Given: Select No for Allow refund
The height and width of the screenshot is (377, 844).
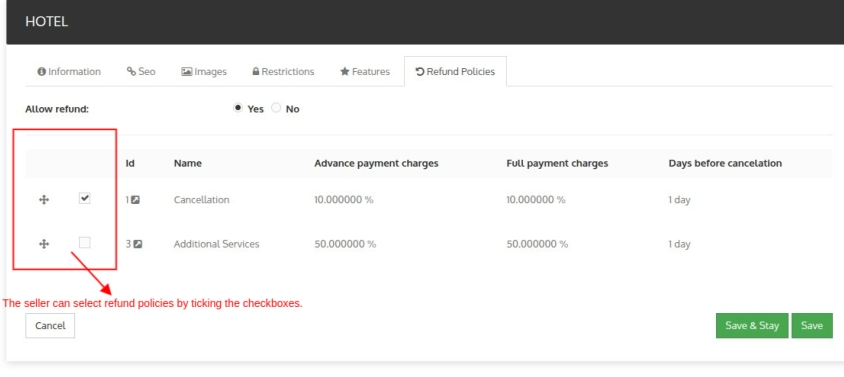Looking at the screenshot, I should tap(276, 108).
